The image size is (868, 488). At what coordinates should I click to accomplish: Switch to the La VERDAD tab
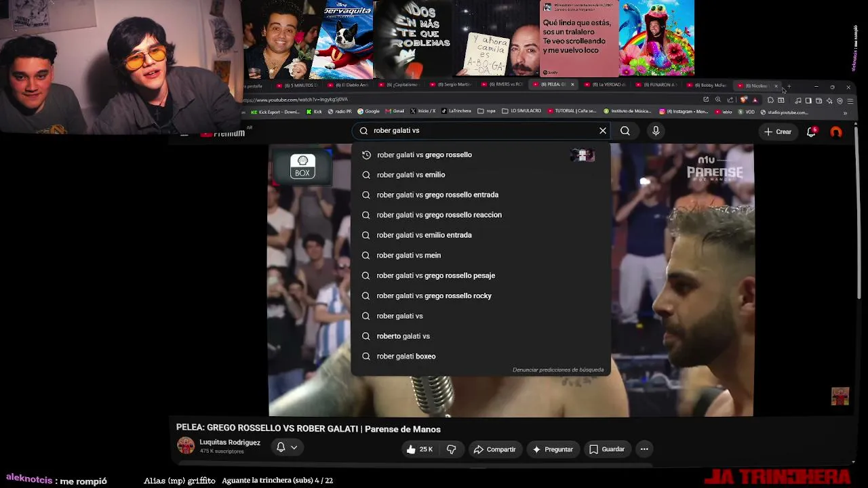[x=606, y=85]
